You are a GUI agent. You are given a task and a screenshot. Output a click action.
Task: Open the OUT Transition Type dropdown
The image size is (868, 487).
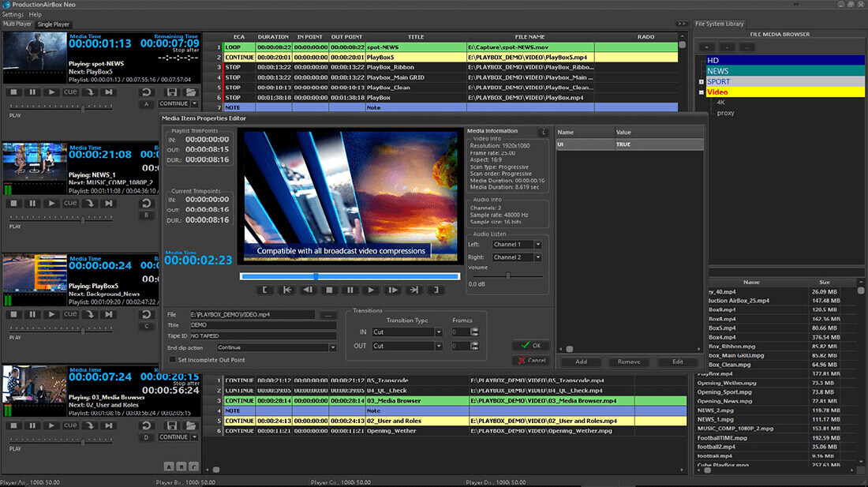pyautogui.click(x=439, y=346)
